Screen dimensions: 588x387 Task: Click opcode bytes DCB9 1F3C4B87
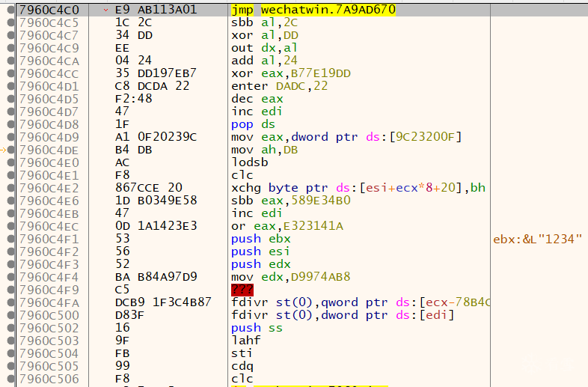click(163, 302)
